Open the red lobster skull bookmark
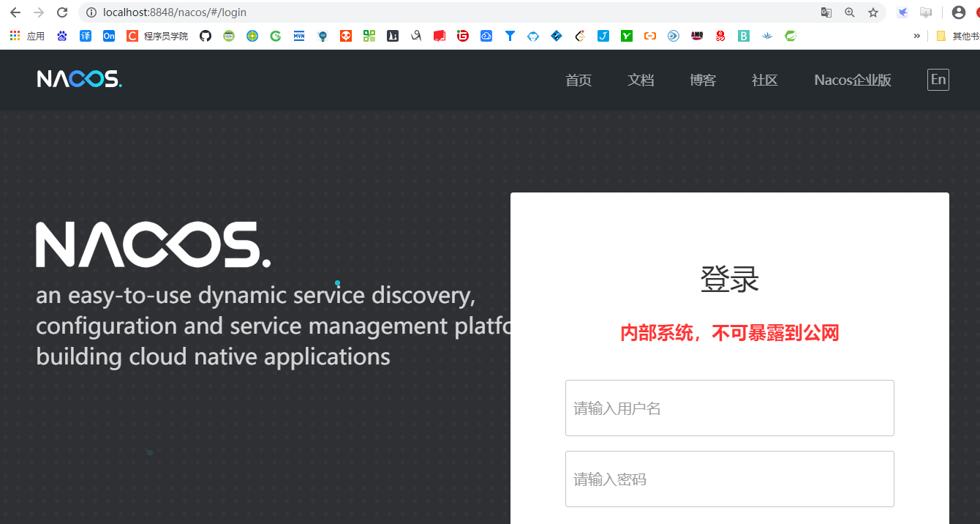Viewport: 980px width, 524px height. point(720,36)
